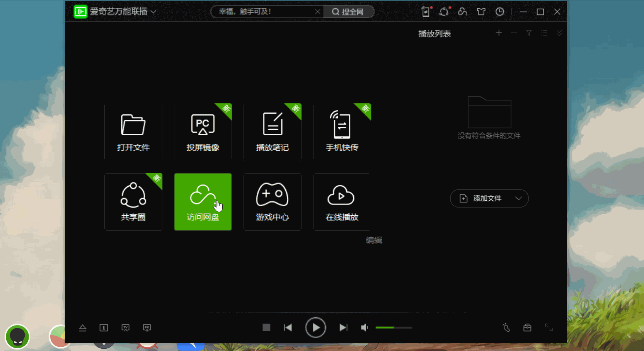Click the 搜全网 search button
This screenshot has width=644, height=351.
[x=348, y=12]
